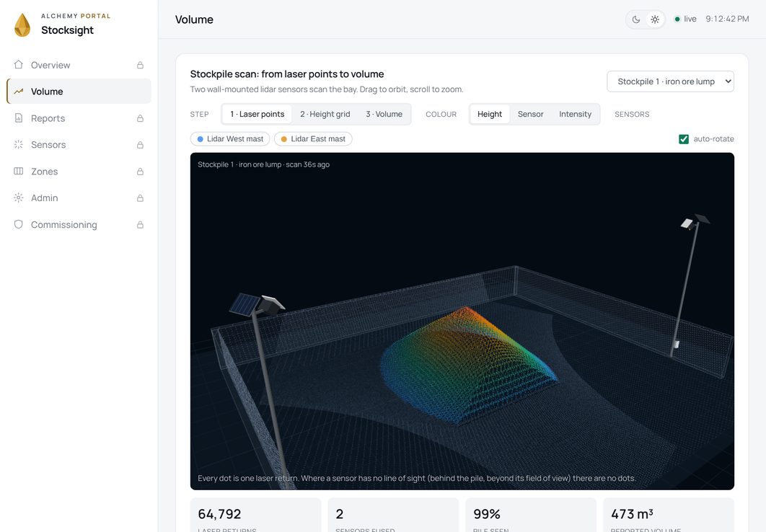Click the Stocksight gold droplet logo
This screenshot has height=532, width=766.
click(22, 25)
